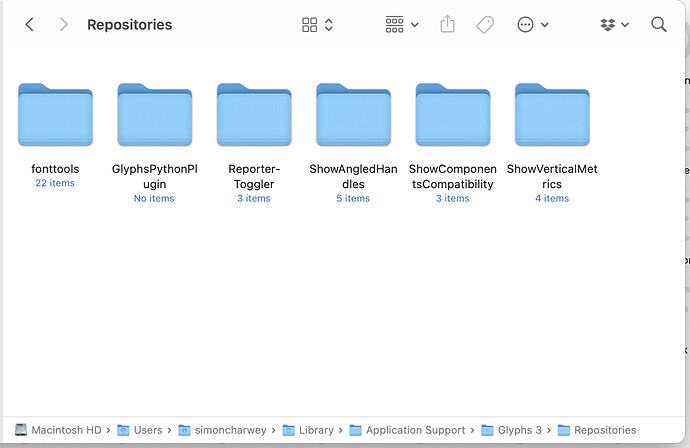Jump to Users in the path bar
The height and width of the screenshot is (448, 690).
[139, 430]
